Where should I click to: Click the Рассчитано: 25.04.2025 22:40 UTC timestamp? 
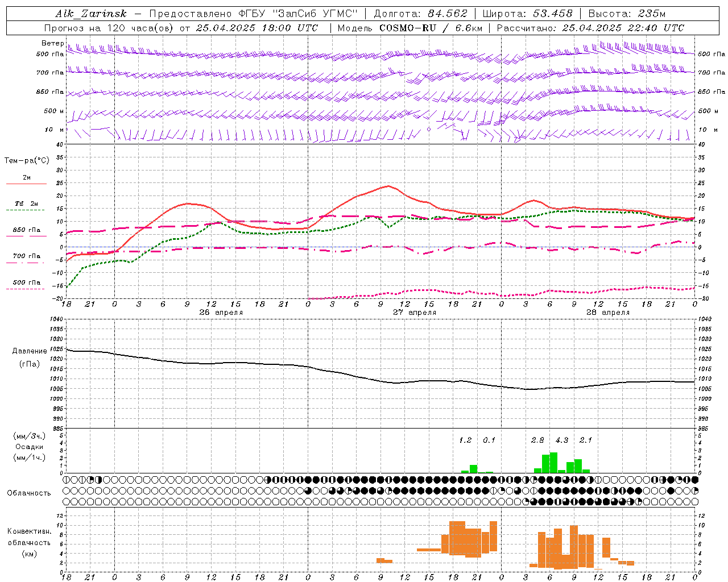tap(590, 28)
